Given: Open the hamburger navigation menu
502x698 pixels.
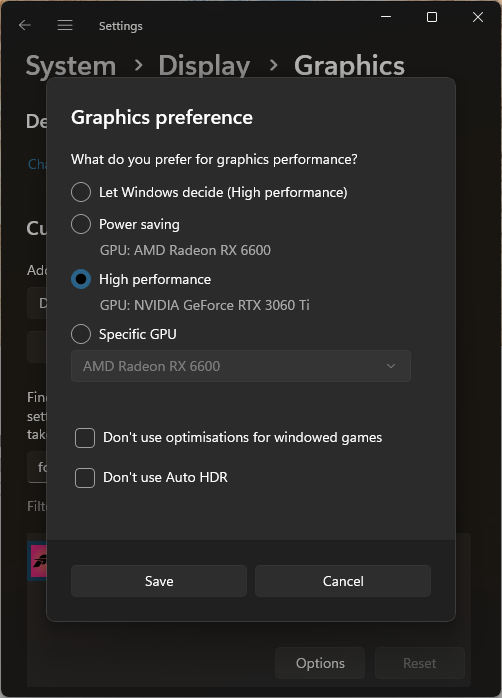Looking at the screenshot, I should tap(65, 25).
